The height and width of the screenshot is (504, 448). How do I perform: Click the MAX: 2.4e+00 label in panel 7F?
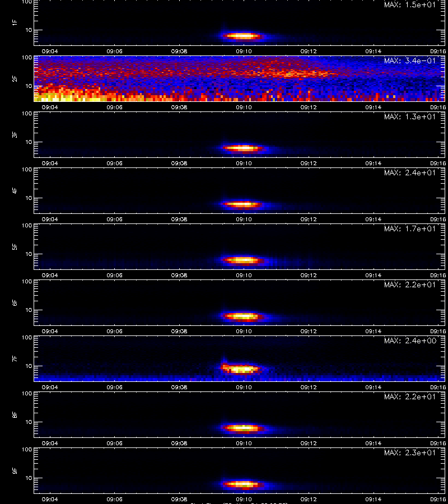pos(410,340)
